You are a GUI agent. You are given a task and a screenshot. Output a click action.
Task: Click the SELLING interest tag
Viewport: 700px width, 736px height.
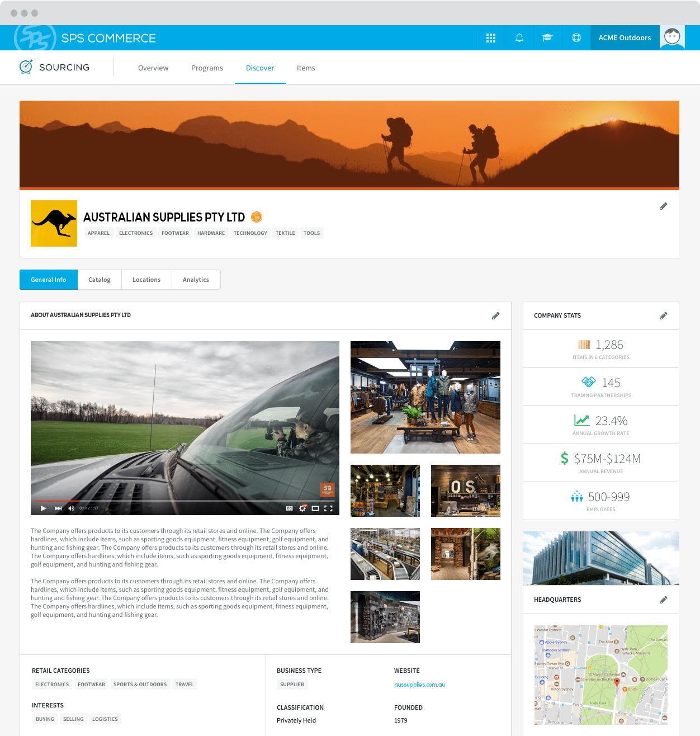pyautogui.click(x=73, y=719)
